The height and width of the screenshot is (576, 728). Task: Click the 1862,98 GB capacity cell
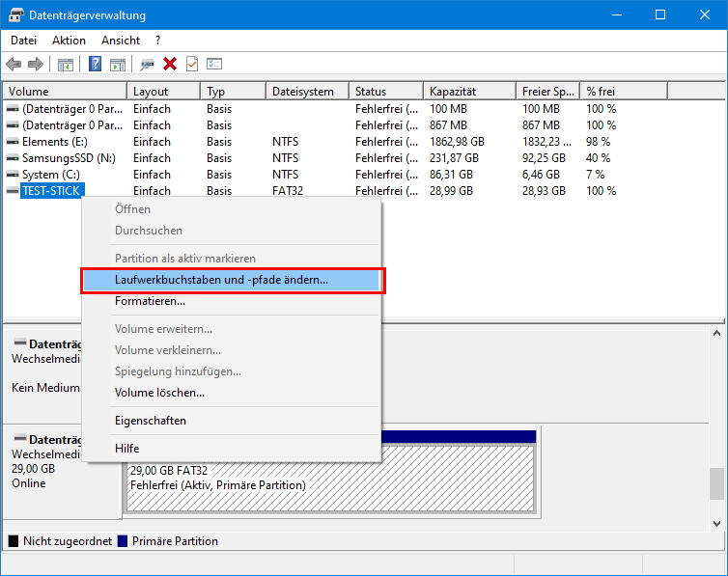457,142
